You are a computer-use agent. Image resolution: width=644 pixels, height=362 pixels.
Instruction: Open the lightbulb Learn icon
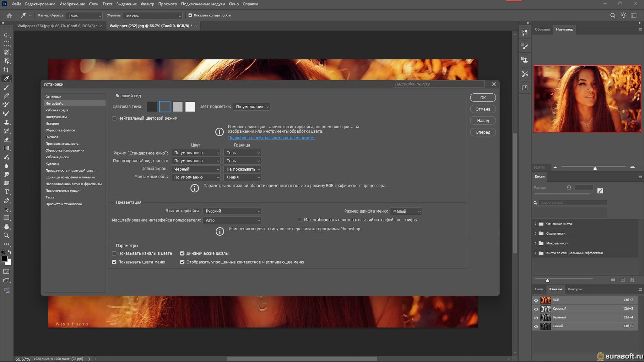[623, 16]
